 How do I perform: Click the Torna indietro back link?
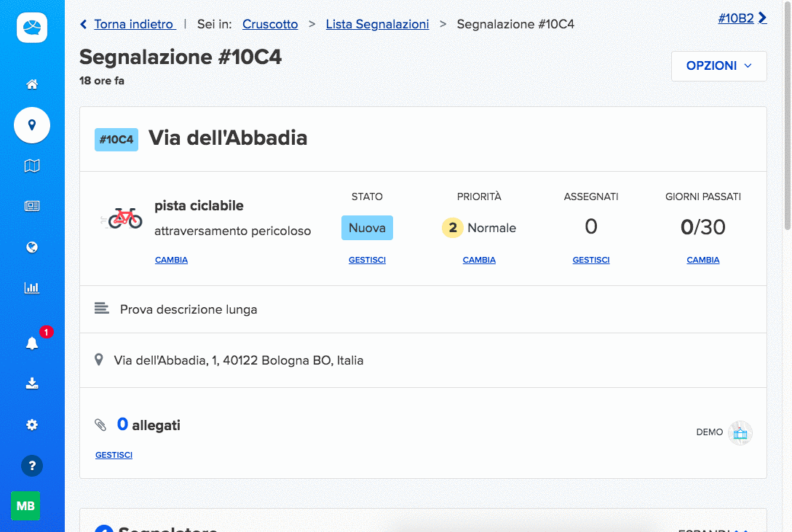point(133,24)
